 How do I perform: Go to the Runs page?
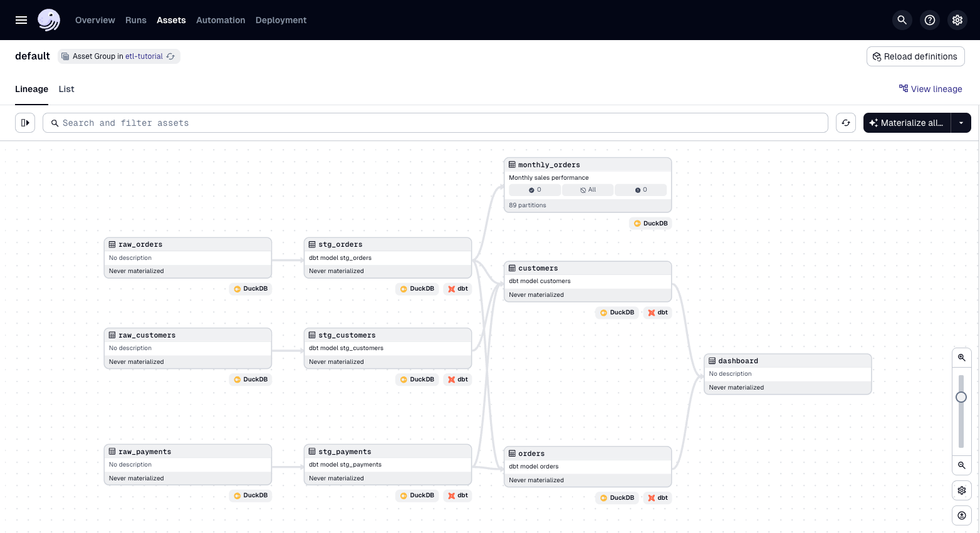(x=136, y=20)
